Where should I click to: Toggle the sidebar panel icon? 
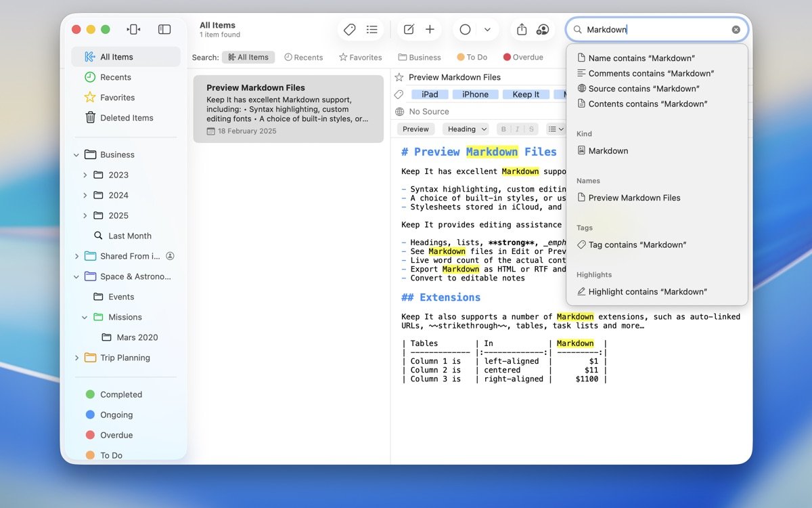pyautogui.click(x=164, y=29)
